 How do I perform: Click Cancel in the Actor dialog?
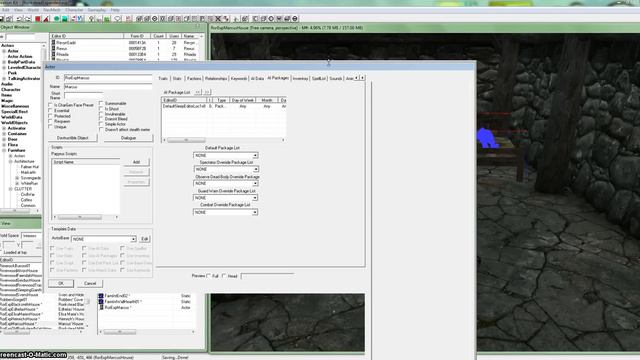click(x=90, y=283)
